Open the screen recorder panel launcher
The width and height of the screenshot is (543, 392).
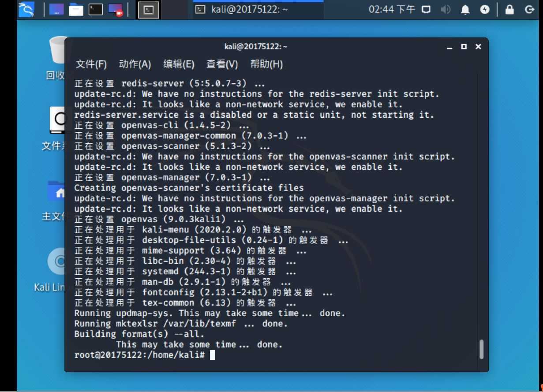(x=116, y=9)
